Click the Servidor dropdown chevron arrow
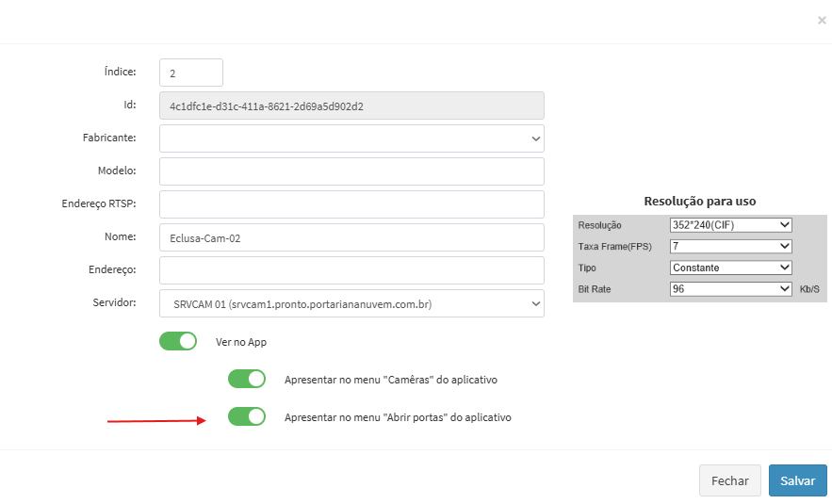Image resolution: width=832 pixels, height=504 pixels. point(535,303)
